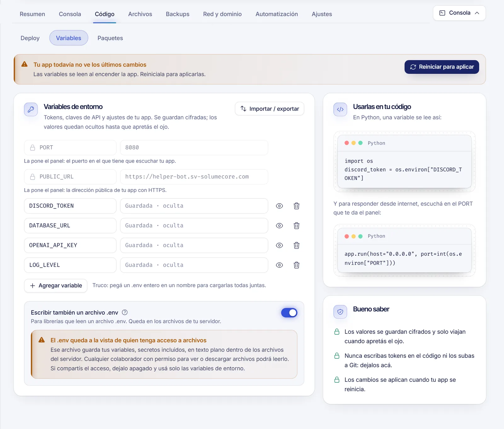Viewport: 504px width, 429px height.
Task: Click the OPENAI_API_KEY hidden value field
Action: 194,245
